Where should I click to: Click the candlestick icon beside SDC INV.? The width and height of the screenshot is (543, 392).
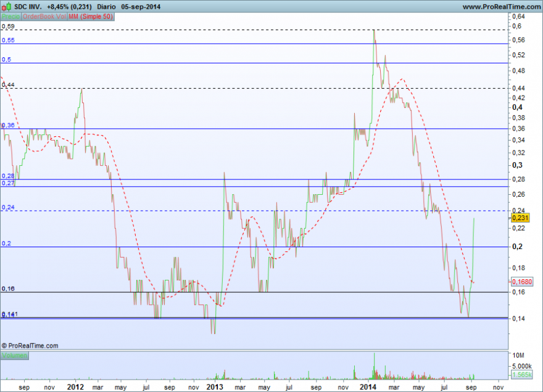(x=6, y=6)
